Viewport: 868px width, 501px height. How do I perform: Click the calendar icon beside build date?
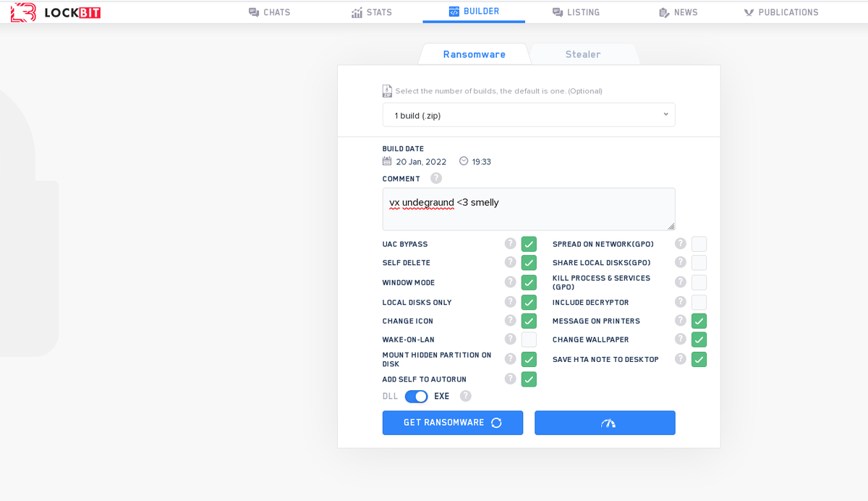387,161
